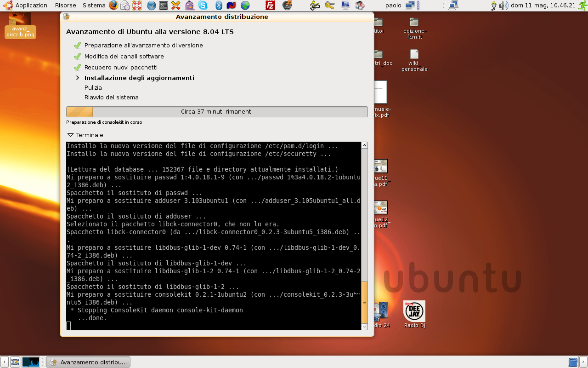The width and height of the screenshot is (588, 368).
Task: Click 'Installazione degli aggiornamenti' step
Action: pos(139,78)
